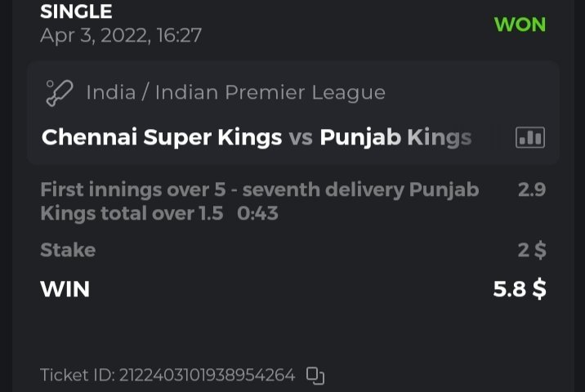
Task: Select the 5.8 $ winnings amount
Action: pyautogui.click(x=519, y=289)
